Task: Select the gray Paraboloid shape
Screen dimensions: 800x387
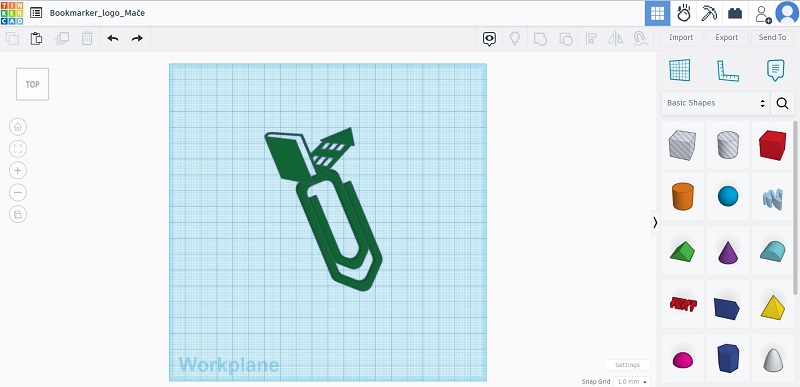Action: (x=772, y=360)
